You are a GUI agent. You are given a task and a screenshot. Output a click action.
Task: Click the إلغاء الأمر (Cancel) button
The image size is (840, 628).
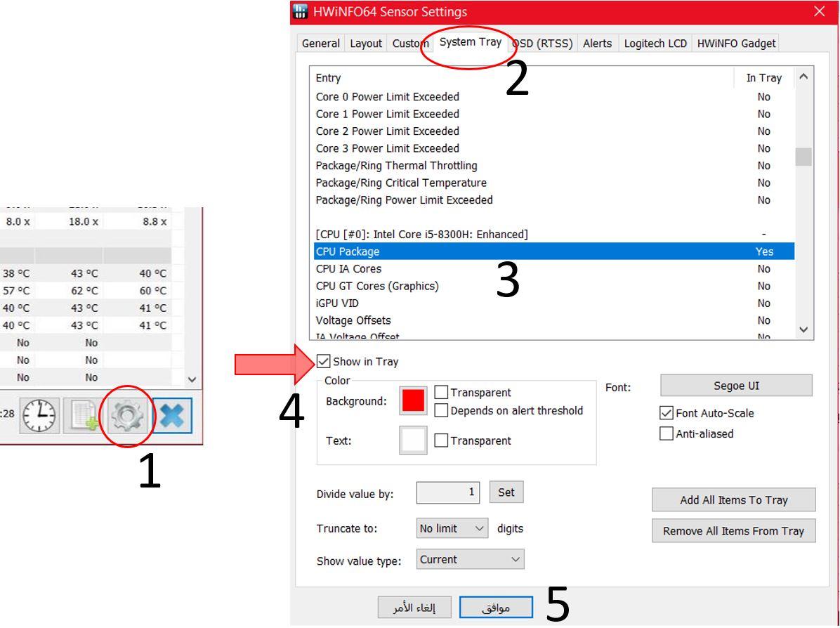(414, 608)
